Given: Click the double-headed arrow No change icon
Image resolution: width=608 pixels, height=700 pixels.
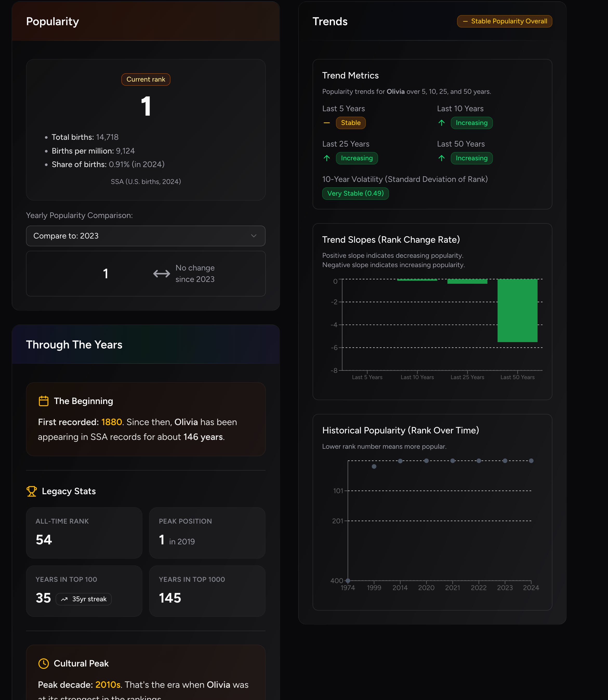Looking at the screenshot, I should (x=162, y=274).
